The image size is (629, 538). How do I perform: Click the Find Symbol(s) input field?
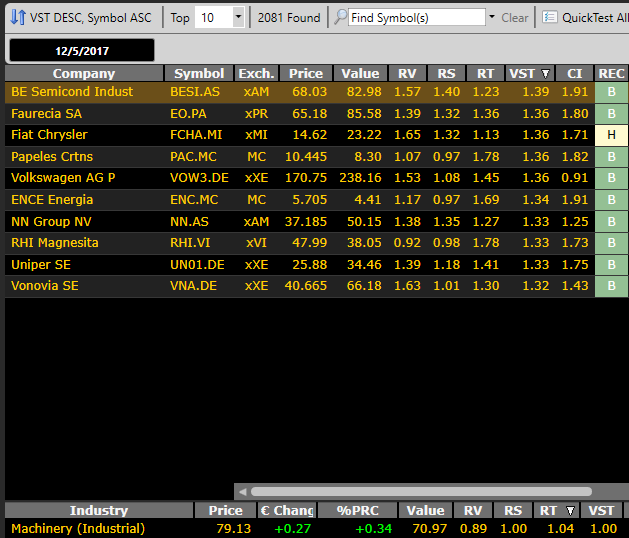(x=416, y=17)
